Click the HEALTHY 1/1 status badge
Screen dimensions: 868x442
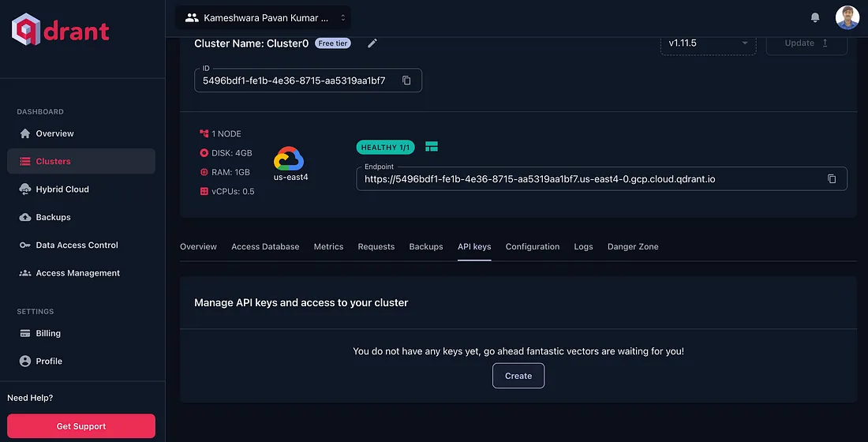point(385,148)
